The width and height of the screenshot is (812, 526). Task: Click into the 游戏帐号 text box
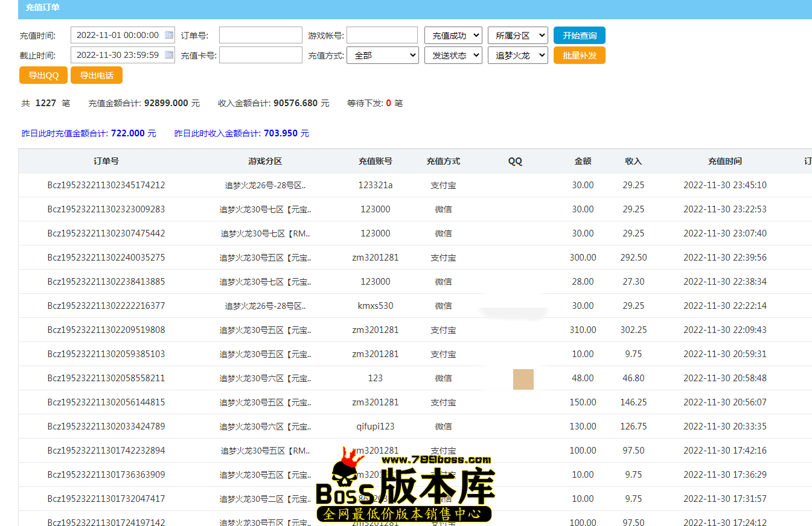(382, 36)
